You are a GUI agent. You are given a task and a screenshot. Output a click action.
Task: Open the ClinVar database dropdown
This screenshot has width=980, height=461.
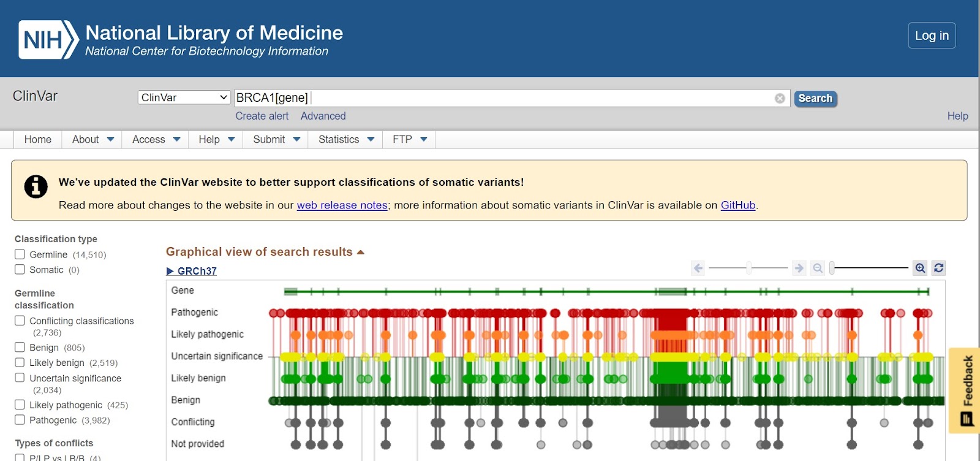click(184, 97)
